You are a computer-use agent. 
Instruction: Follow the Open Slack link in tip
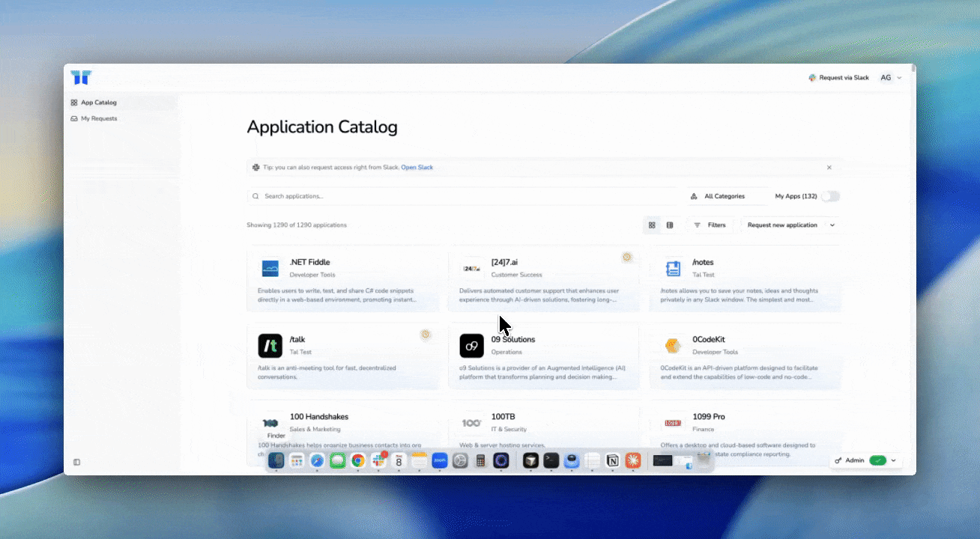click(x=417, y=168)
